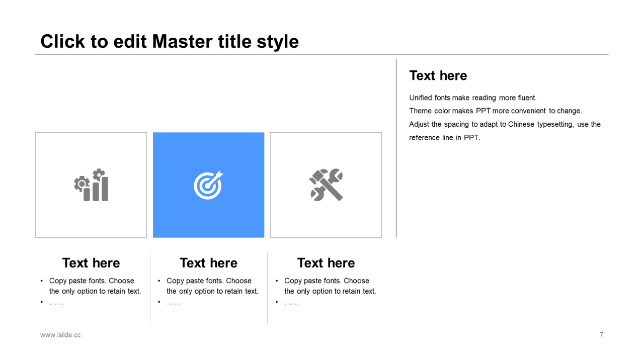
Task: Select the slide title 'Click to edit Master title style'
Action: (x=170, y=41)
